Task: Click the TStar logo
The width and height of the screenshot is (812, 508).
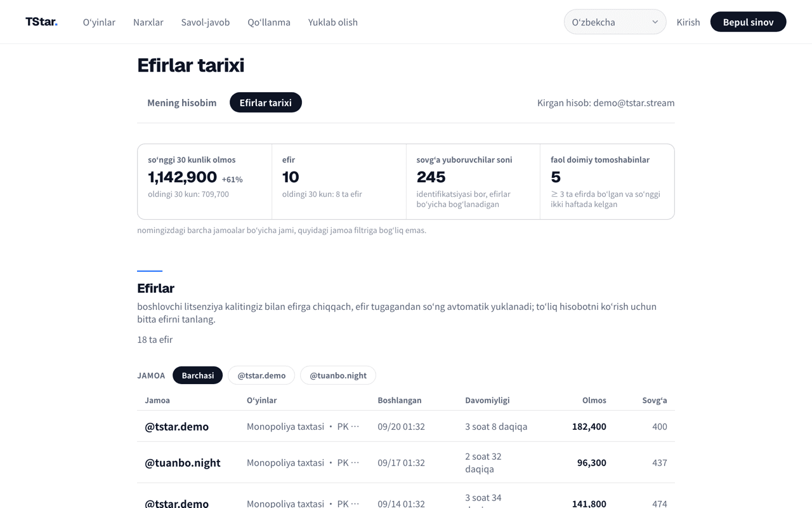Action: click(41, 22)
